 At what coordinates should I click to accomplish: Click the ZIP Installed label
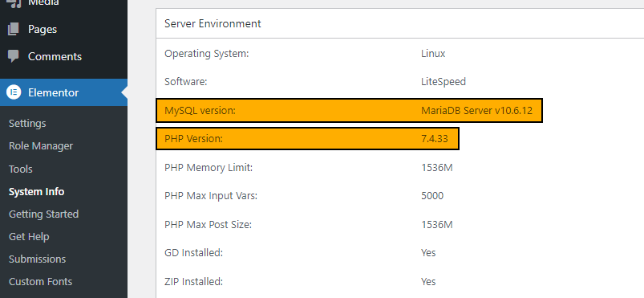[x=193, y=282]
